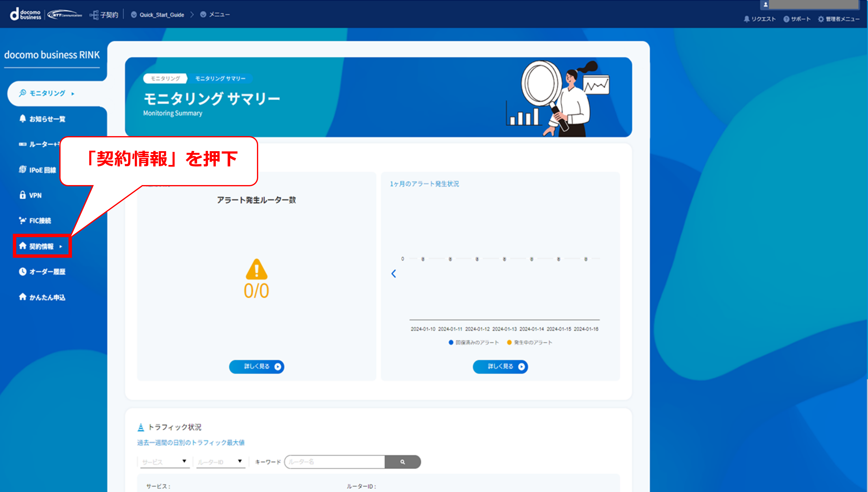
Task: Toggle 発生中のアラート legend item
Action: click(x=530, y=343)
